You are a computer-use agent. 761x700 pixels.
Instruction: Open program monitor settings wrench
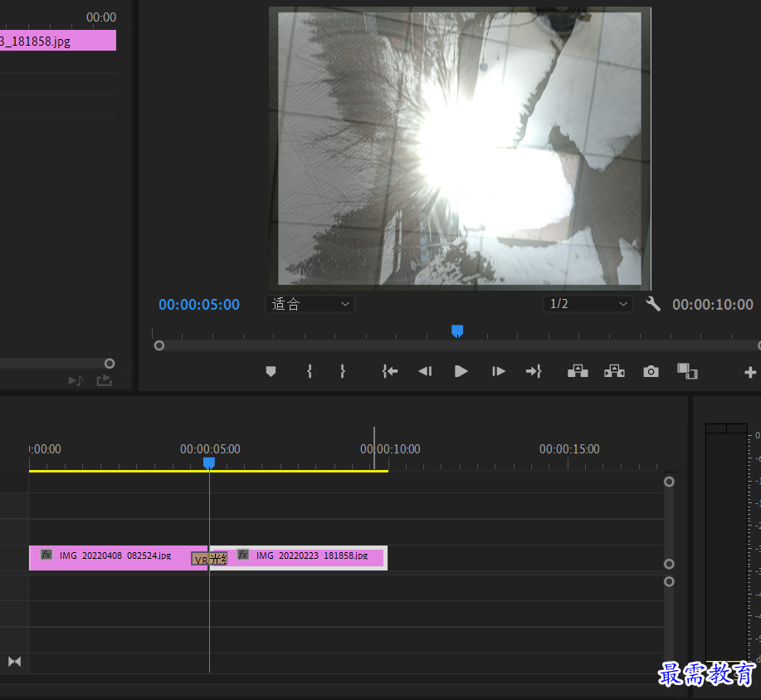(653, 304)
